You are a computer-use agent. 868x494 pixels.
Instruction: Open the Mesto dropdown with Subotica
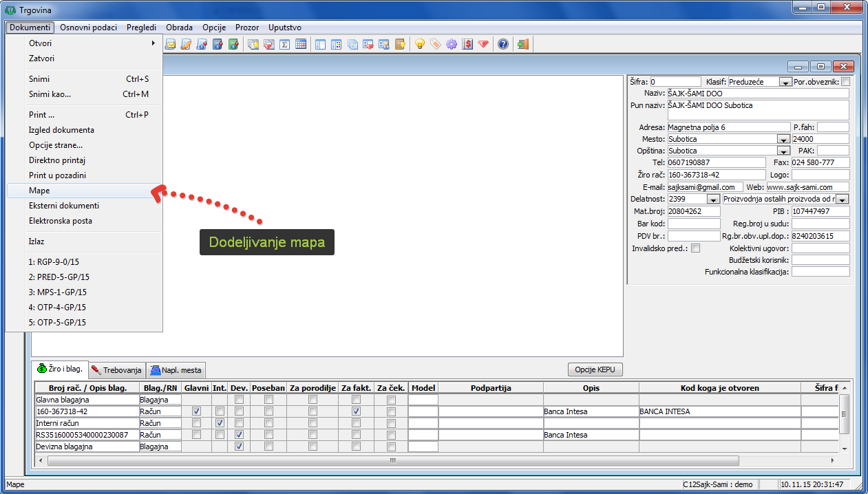point(783,140)
